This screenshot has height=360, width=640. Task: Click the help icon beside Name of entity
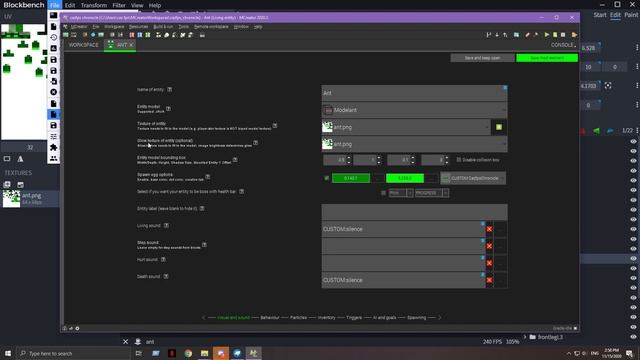pos(169,89)
